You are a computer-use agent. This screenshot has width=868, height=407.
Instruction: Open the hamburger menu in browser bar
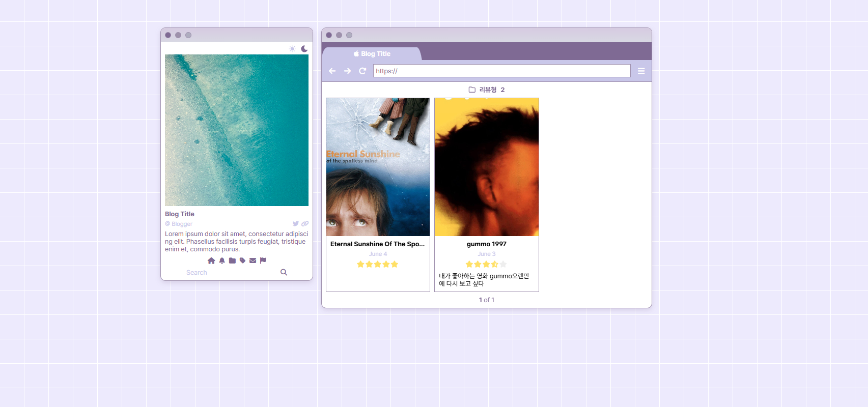tap(641, 71)
